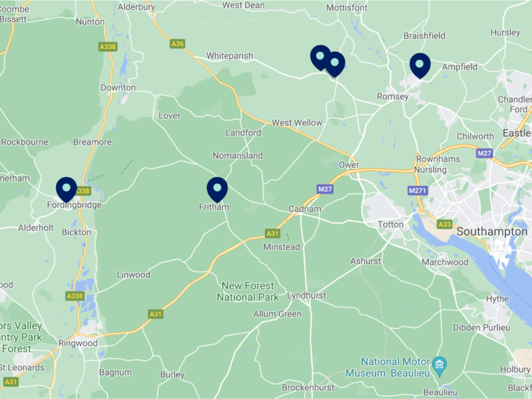Click the New Forest National Park label
The width and height of the screenshot is (532, 399).
[248, 292]
